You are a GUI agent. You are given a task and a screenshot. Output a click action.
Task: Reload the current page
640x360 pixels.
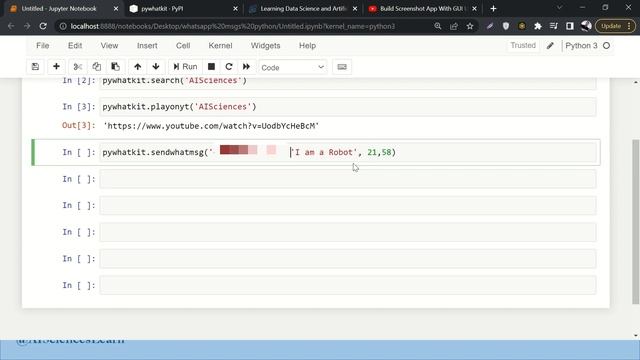point(43,26)
